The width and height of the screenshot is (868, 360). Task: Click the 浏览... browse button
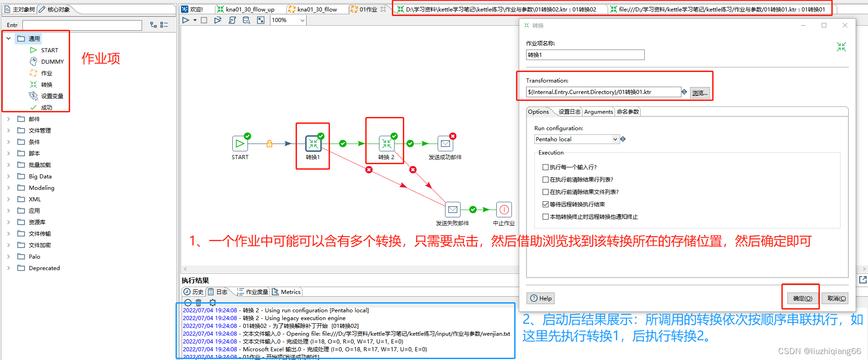(x=700, y=93)
